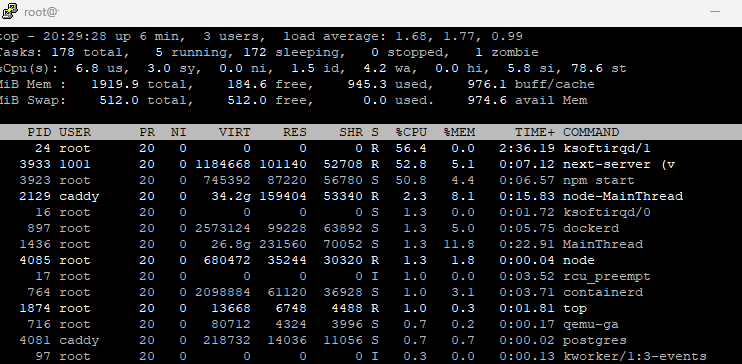Viewport: 742px width, 364px height.
Task: Minimize the PuTTY terminal window
Action: click(715, 11)
